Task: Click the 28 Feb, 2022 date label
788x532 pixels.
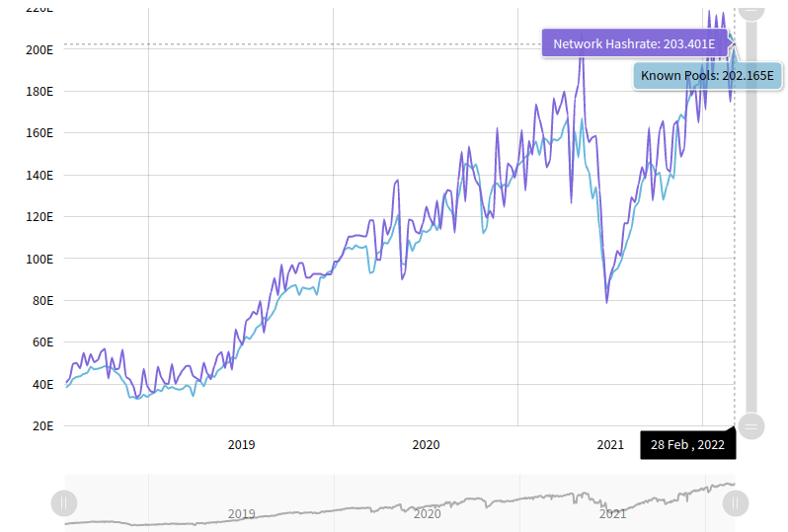Action: (687, 445)
